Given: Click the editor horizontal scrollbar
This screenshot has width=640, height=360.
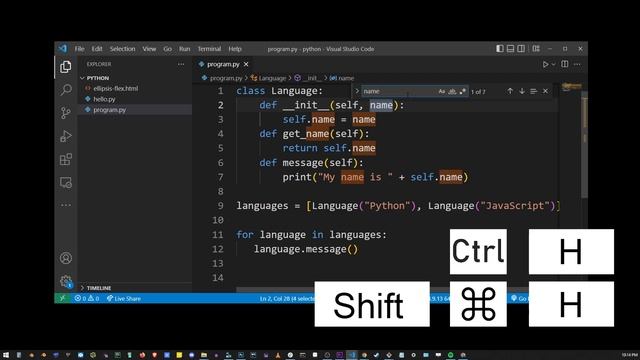Looking at the screenshot, I should point(275,289).
